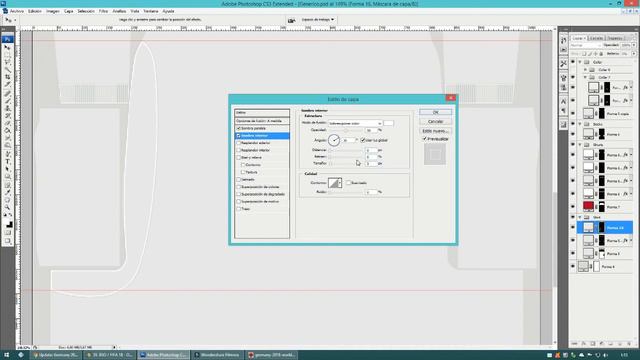Enable the Sombra paralela style checkbox
This screenshot has width=640, height=360.
238,128
